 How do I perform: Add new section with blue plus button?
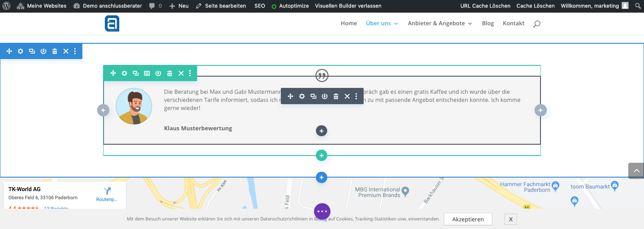(x=321, y=178)
